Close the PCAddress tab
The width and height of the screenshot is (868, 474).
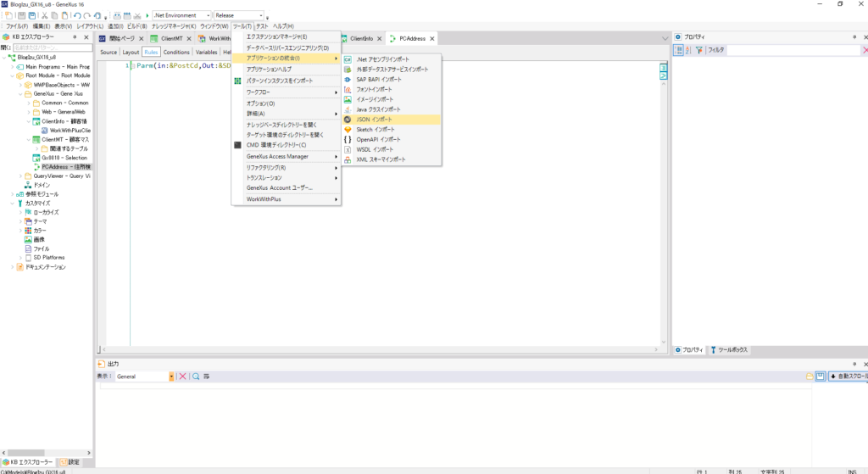431,38
